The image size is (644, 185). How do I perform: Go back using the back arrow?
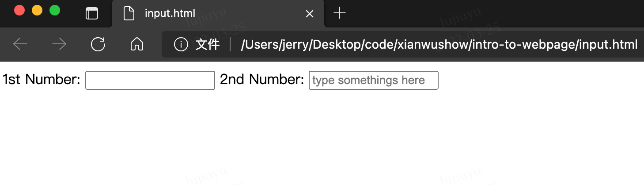pos(20,44)
